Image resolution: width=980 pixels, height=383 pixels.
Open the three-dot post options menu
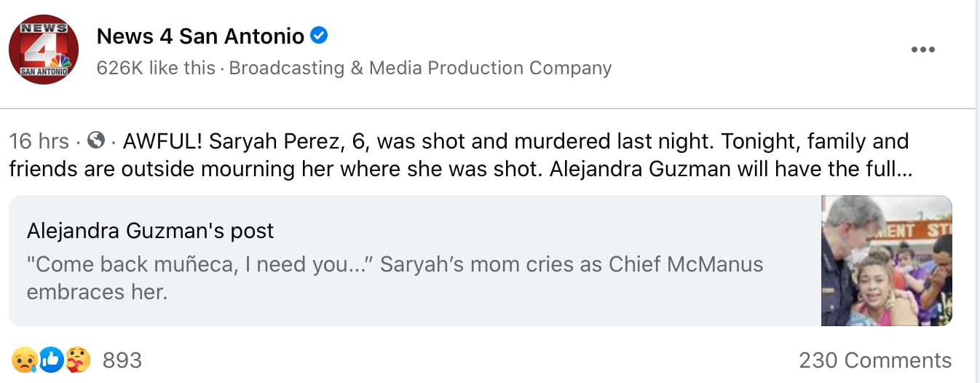(x=922, y=50)
